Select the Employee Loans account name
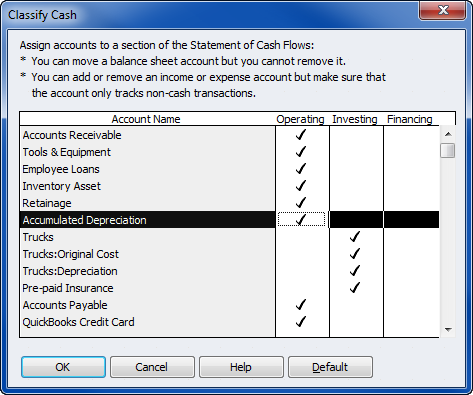The width and height of the screenshot is (473, 395). [61, 169]
